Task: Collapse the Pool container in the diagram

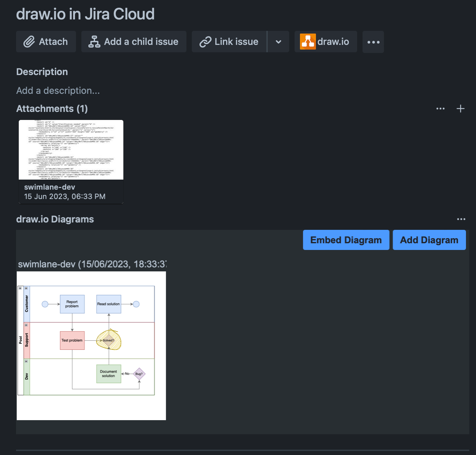Action: coord(21,287)
